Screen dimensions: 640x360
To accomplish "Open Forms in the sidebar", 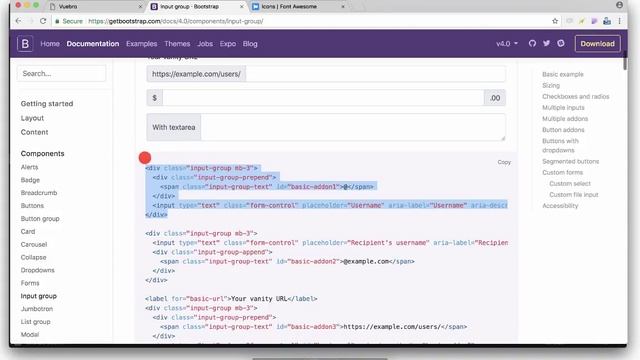I will [x=30, y=283].
